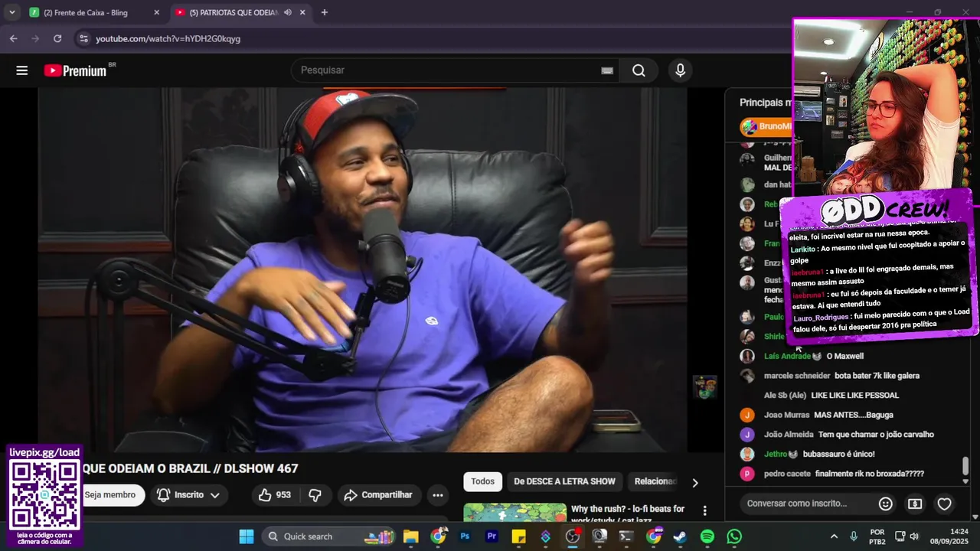The height and width of the screenshot is (551, 980).
Task: Go back with browser back arrow
Action: click(13, 38)
